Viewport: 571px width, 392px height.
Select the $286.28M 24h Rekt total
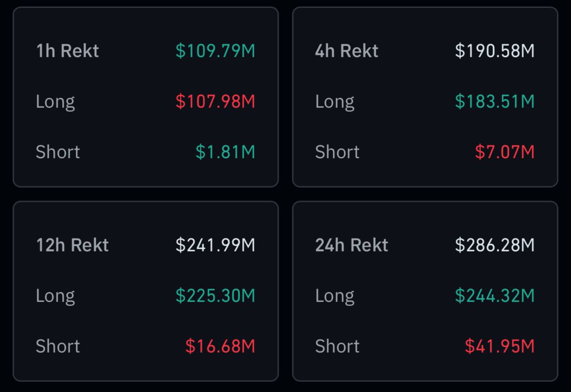pyautogui.click(x=495, y=245)
